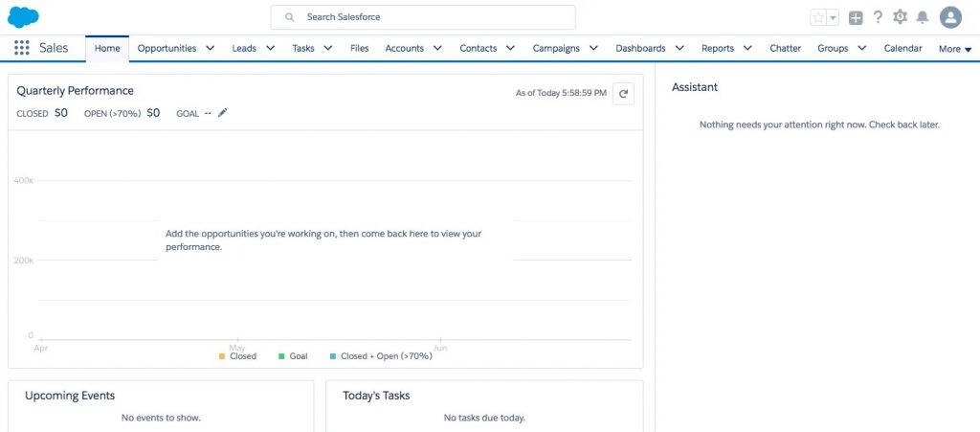Open the Global Actions plus icon
980x432 pixels.
856,18
